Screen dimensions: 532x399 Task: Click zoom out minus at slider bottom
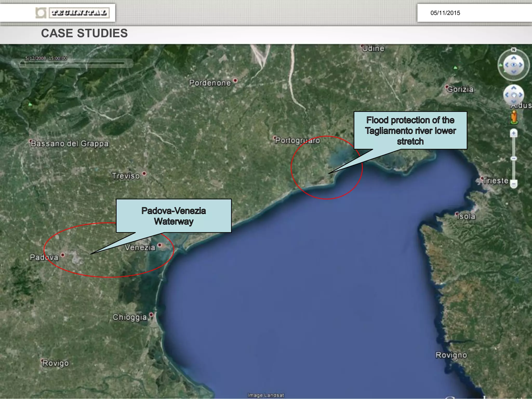tap(514, 184)
